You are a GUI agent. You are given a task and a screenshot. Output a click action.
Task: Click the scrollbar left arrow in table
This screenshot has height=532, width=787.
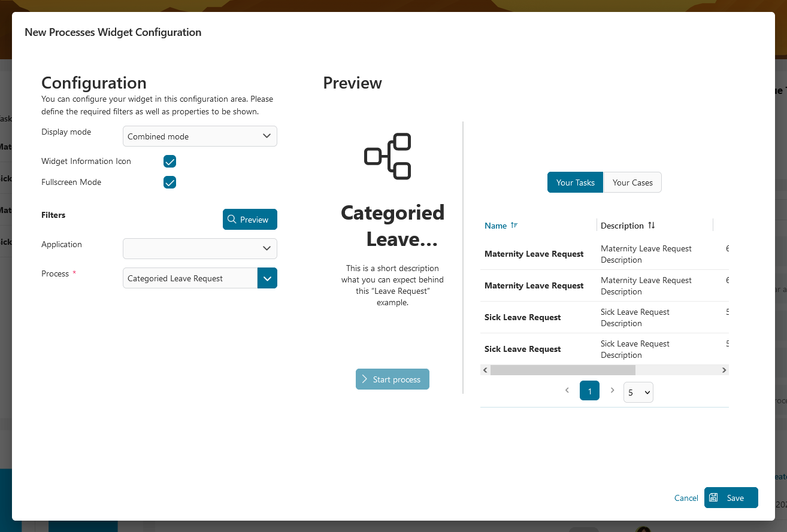coord(485,370)
